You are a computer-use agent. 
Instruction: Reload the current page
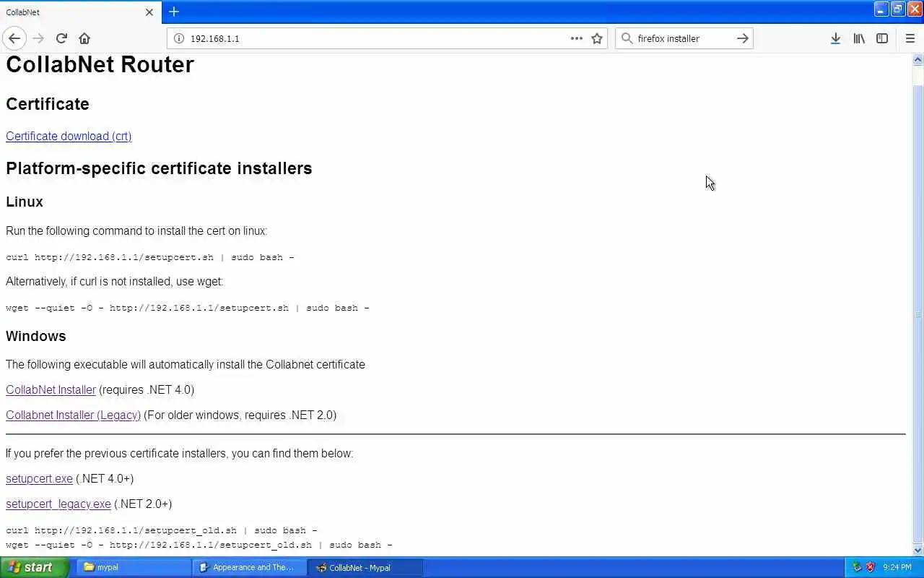[x=61, y=38]
